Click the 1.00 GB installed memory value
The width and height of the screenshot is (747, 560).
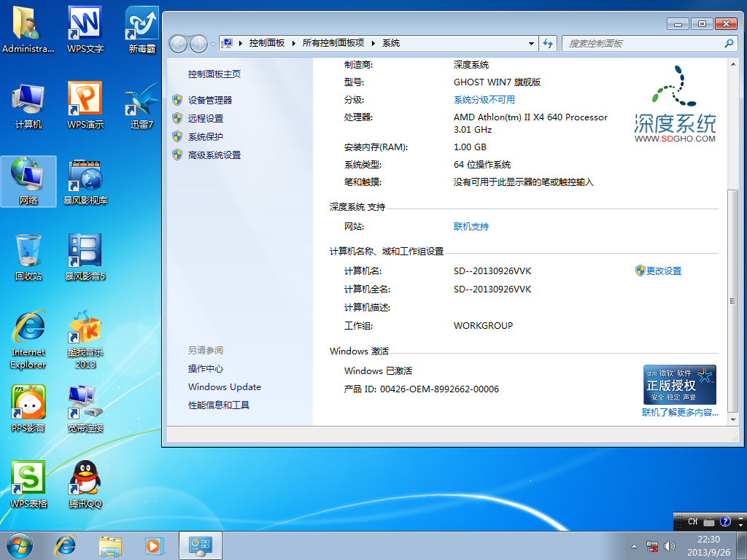click(470, 147)
